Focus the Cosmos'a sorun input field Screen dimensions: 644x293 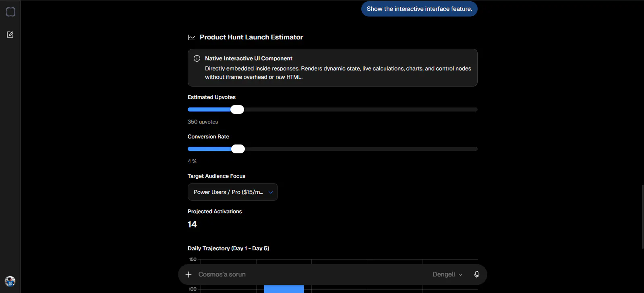pyautogui.click(x=312, y=274)
